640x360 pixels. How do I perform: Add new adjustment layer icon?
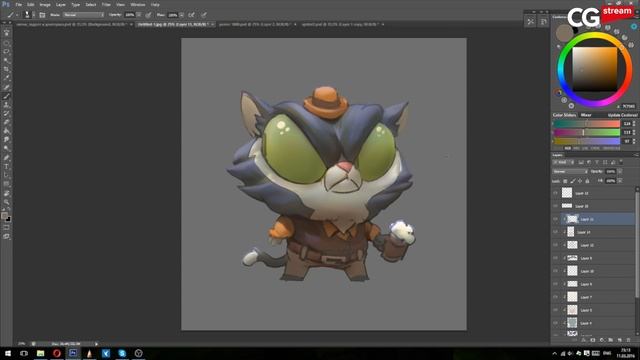602,340
